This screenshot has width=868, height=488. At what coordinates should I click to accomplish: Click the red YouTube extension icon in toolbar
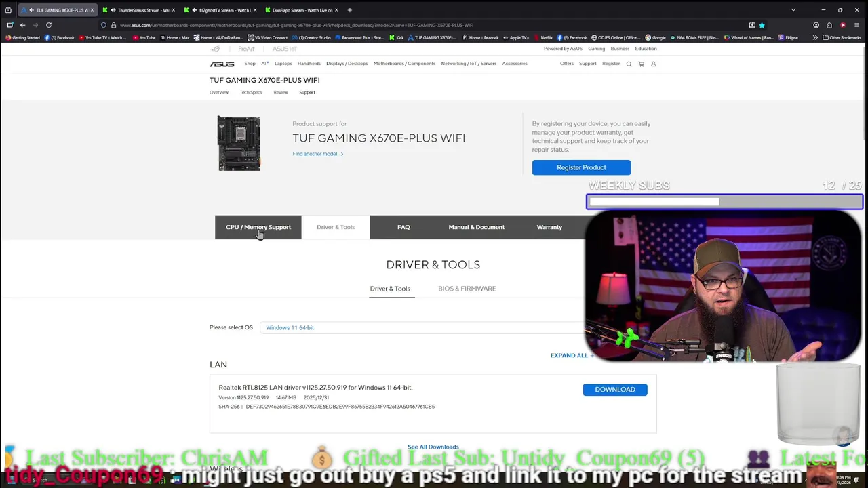(843, 25)
